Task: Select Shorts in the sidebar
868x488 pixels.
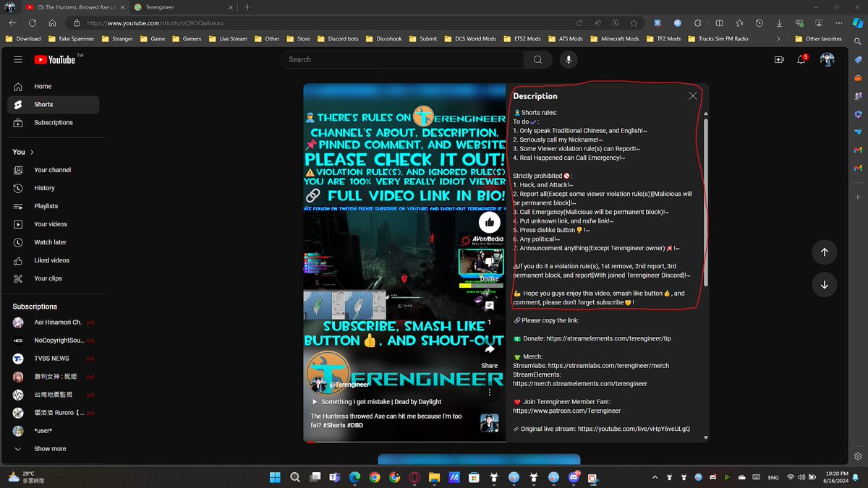Action: (x=54, y=104)
